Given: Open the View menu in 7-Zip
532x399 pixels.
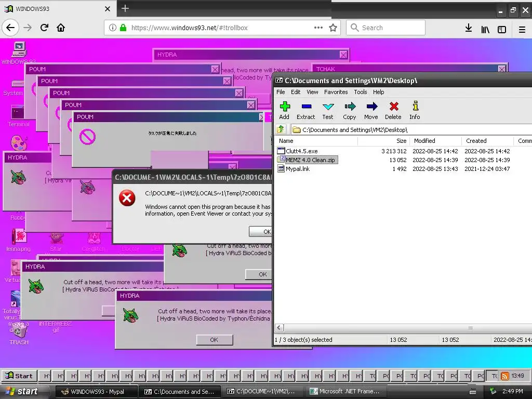Looking at the screenshot, I should 312,92.
